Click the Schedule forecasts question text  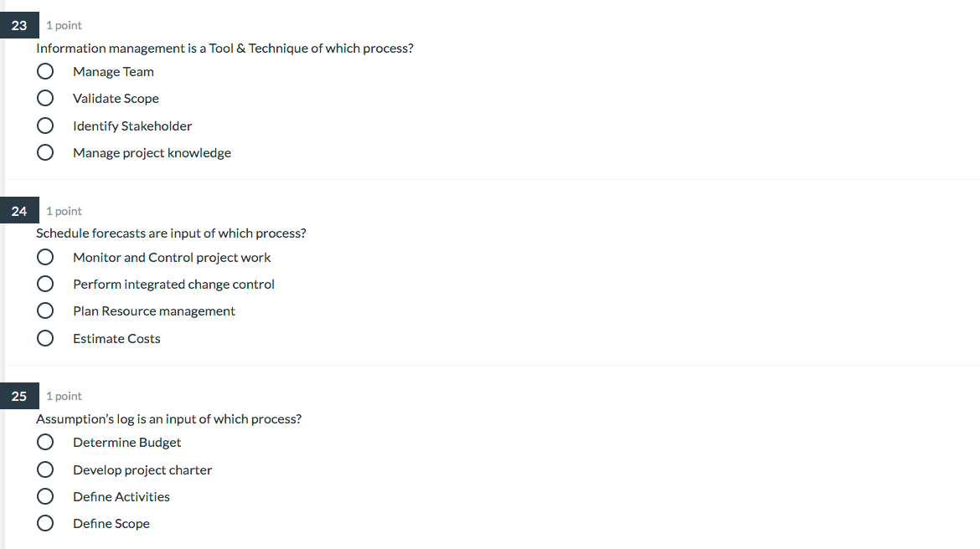pyautogui.click(x=171, y=233)
